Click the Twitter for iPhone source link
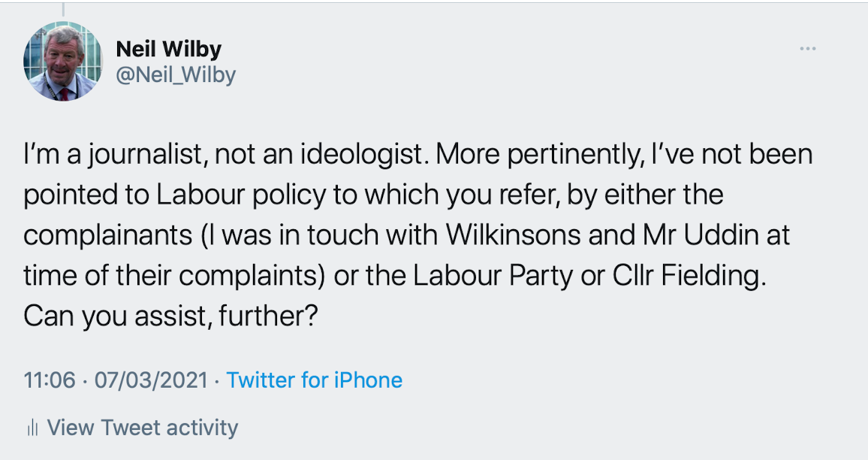 [314, 380]
